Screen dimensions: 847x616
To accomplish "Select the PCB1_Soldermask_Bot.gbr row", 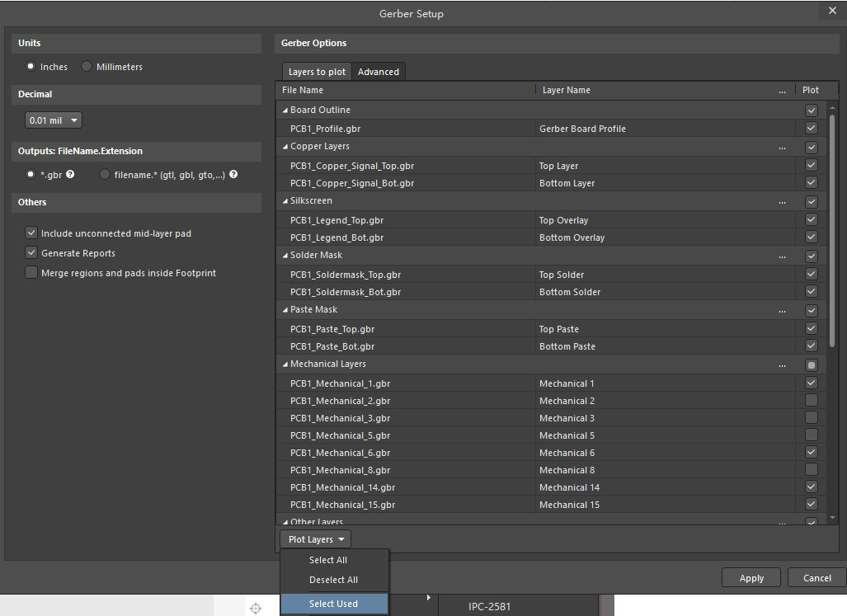I will 551,292.
